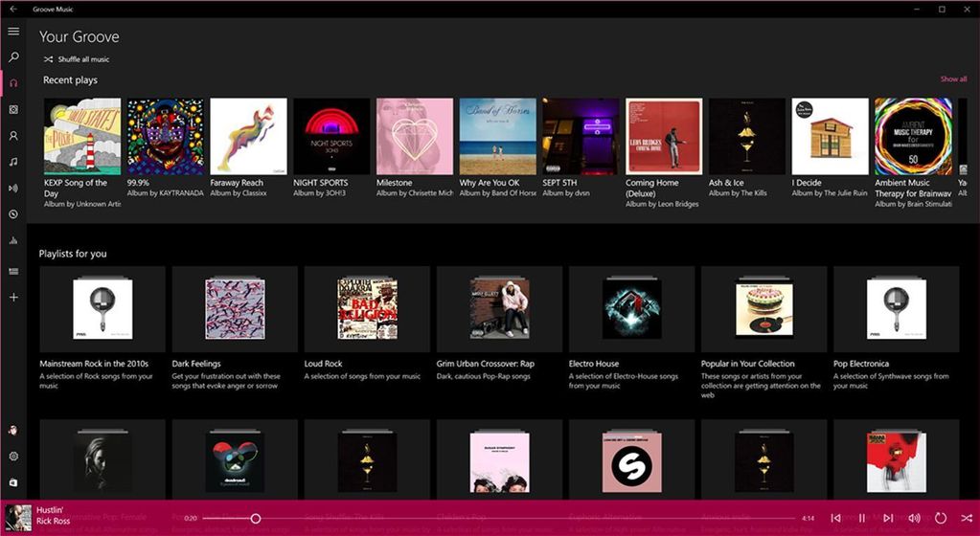The height and width of the screenshot is (536, 980).
Task: Open recent plays clock icon in sidebar
Action: point(13,214)
